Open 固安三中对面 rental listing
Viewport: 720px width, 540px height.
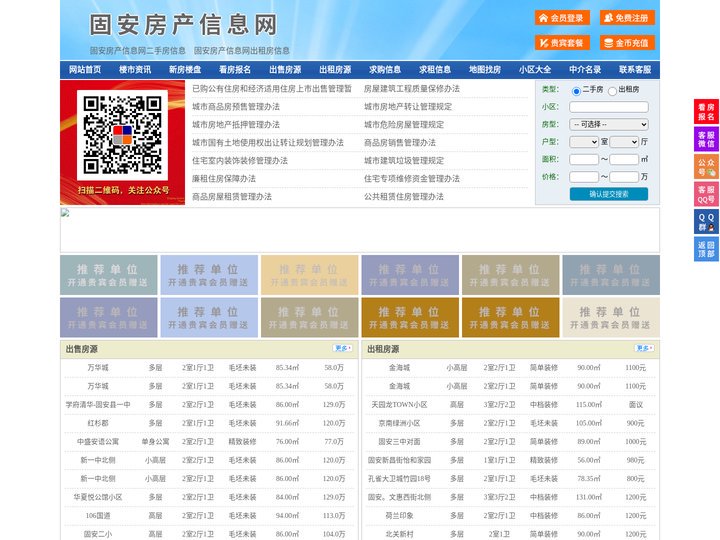point(399,441)
